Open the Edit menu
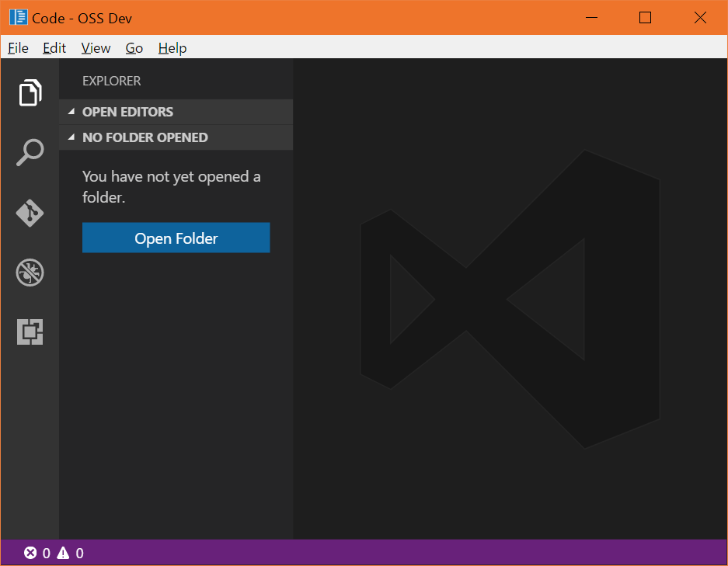 54,48
